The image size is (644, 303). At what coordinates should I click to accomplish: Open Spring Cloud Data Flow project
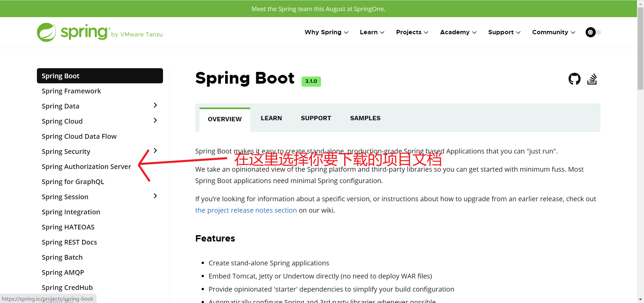click(79, 136)
